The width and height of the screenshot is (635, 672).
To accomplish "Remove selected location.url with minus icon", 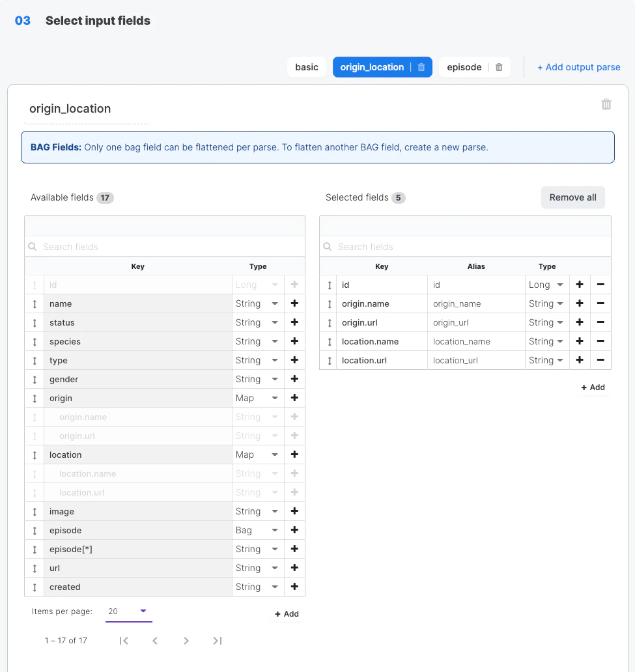I will point(600,360).
